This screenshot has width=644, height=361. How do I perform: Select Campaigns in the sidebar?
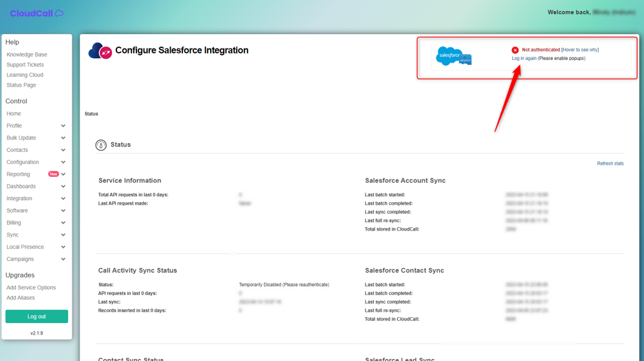point(20,259)
